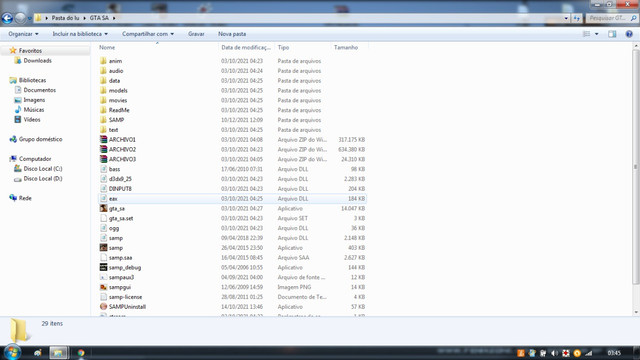Screen dimensions: 640x360
Task: Click the network signal tray icon
Action: coord(589,353)
